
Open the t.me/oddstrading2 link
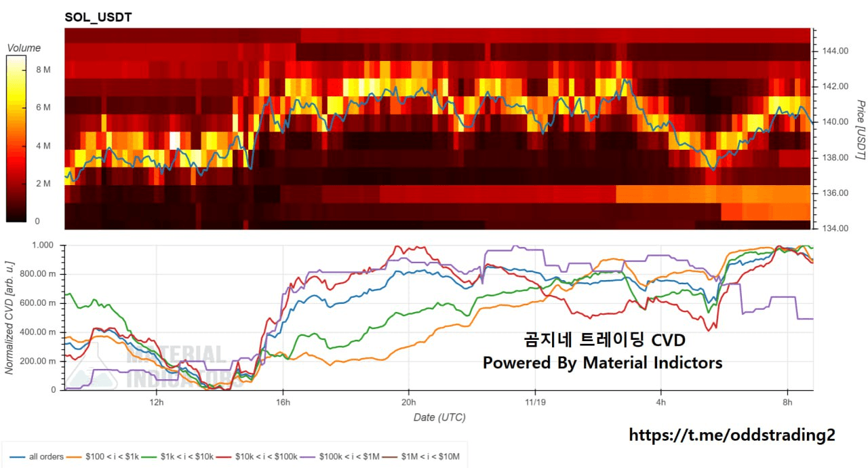[x=732, y=435]
